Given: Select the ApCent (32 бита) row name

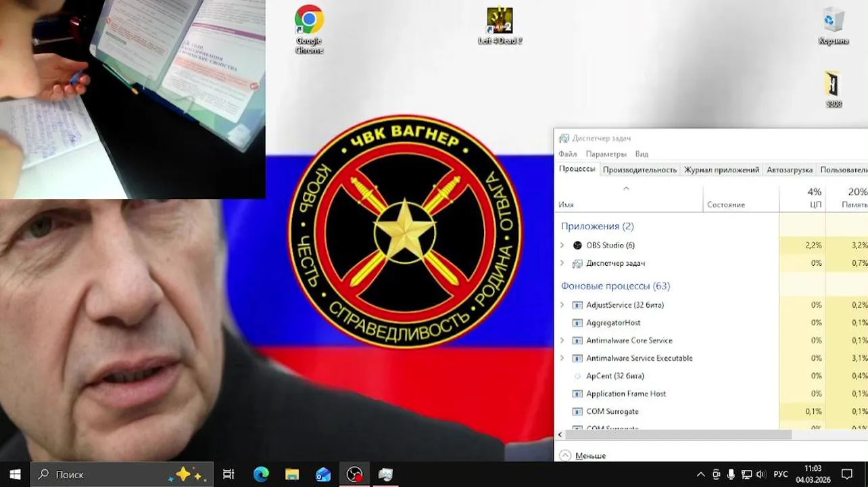Looking at the screenshot, I should (615, 375).
